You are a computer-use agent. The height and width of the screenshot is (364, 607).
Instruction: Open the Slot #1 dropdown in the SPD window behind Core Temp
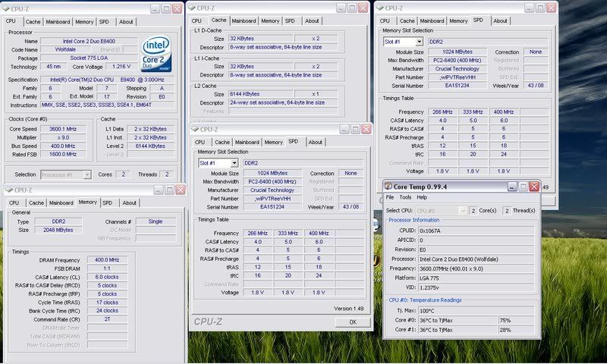420,42
